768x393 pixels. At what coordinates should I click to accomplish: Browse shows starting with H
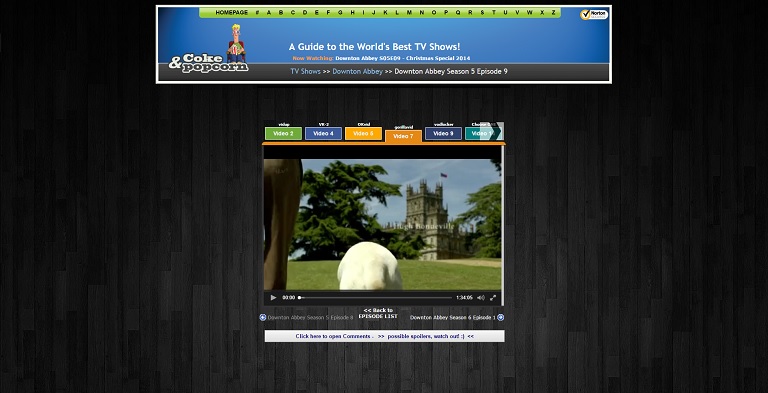352,13
